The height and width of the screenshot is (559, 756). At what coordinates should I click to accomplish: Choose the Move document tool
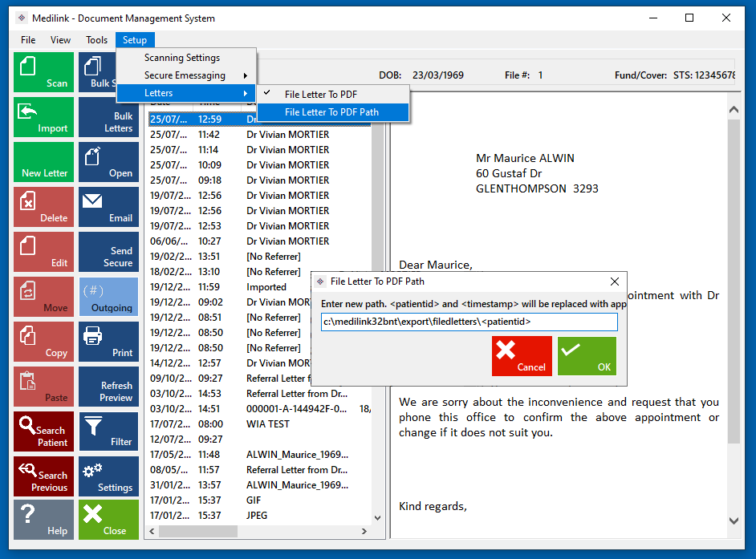tap(43, 297)
